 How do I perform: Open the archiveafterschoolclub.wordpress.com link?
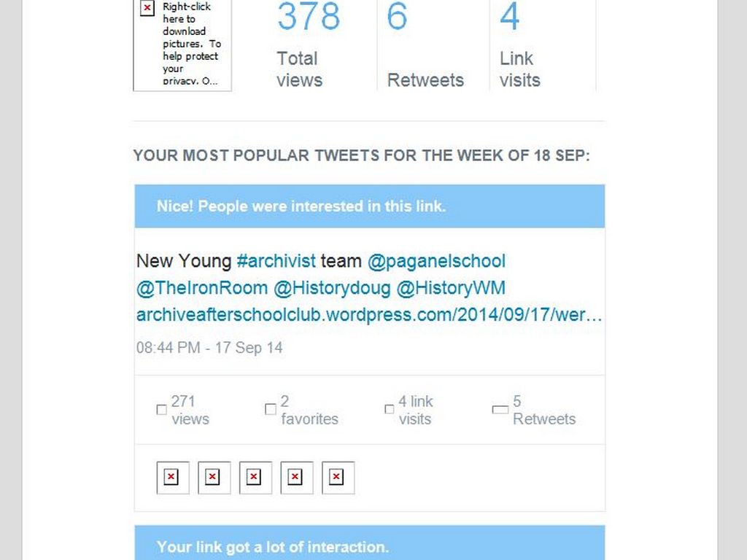(369, 315)
